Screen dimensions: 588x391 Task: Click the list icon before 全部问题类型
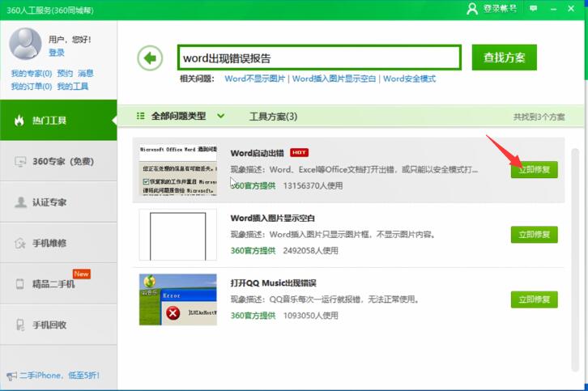141,116
